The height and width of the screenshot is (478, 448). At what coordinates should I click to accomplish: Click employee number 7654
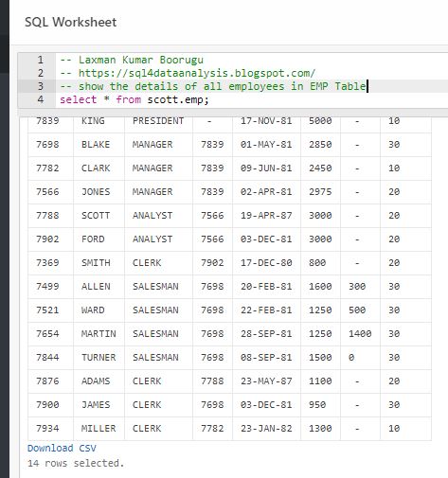[47, 334]
